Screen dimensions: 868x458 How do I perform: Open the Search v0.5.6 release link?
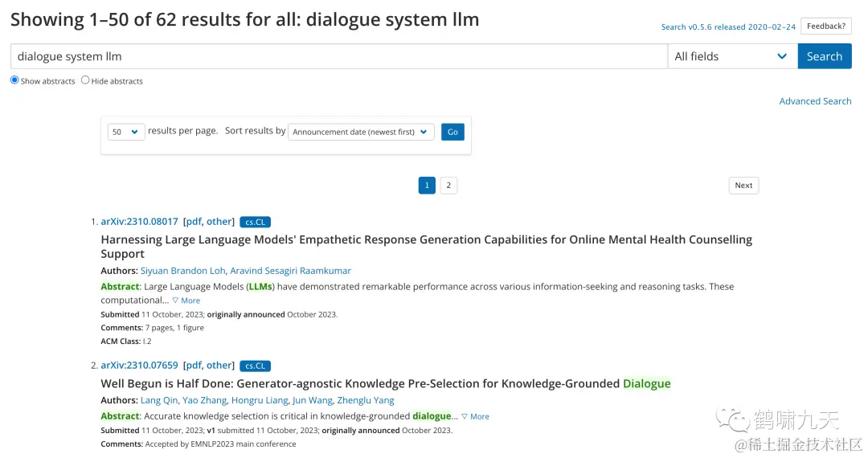click(728, 27)
